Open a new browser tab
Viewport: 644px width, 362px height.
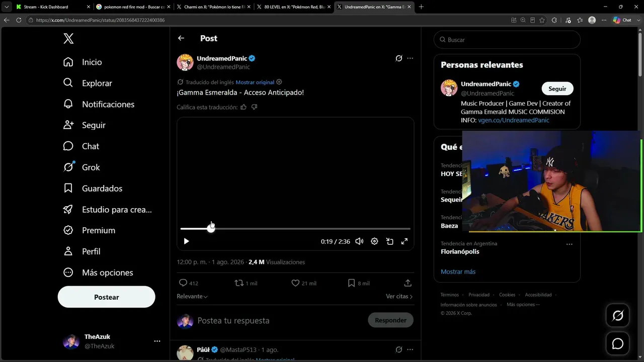421,7
